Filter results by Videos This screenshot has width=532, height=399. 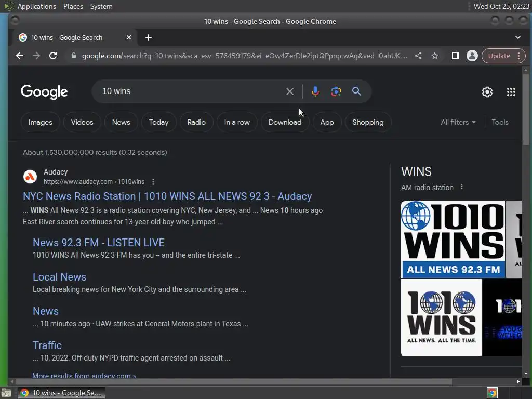[x=82, y=122]
